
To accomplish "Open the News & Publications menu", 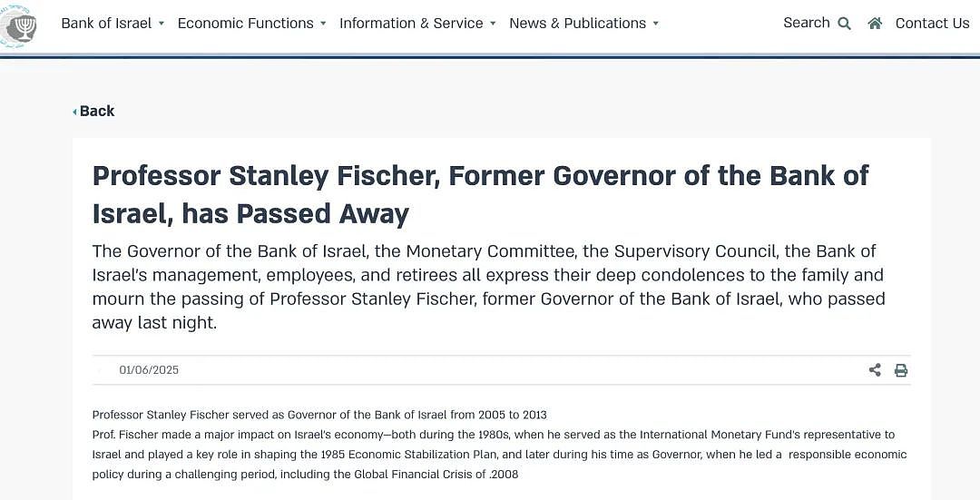I will 577,23.
